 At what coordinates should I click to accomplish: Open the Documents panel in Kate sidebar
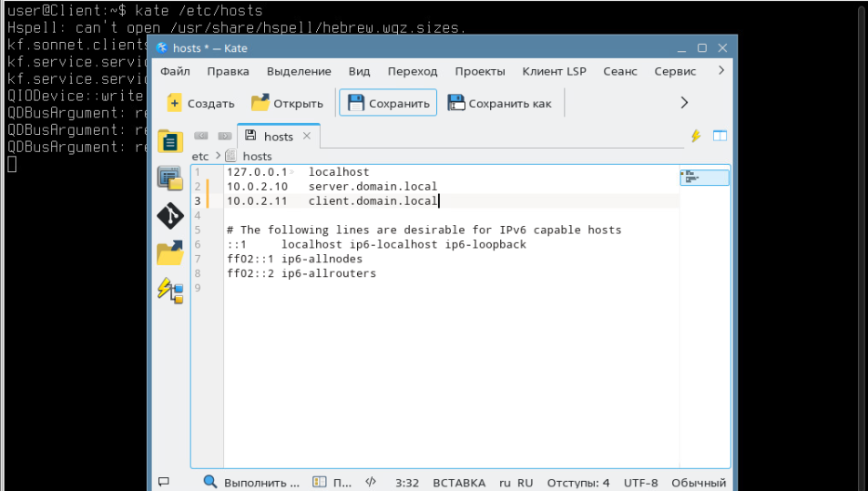pos(170,142)
